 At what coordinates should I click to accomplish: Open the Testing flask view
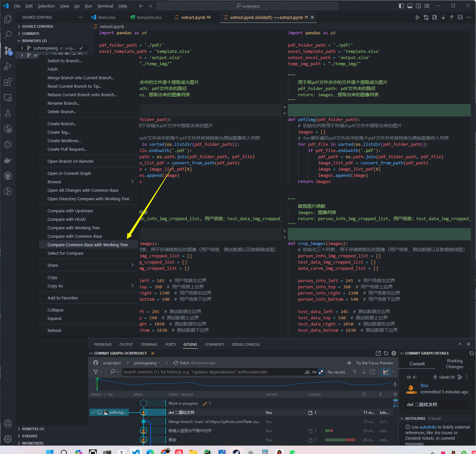[x=8, y=113]
